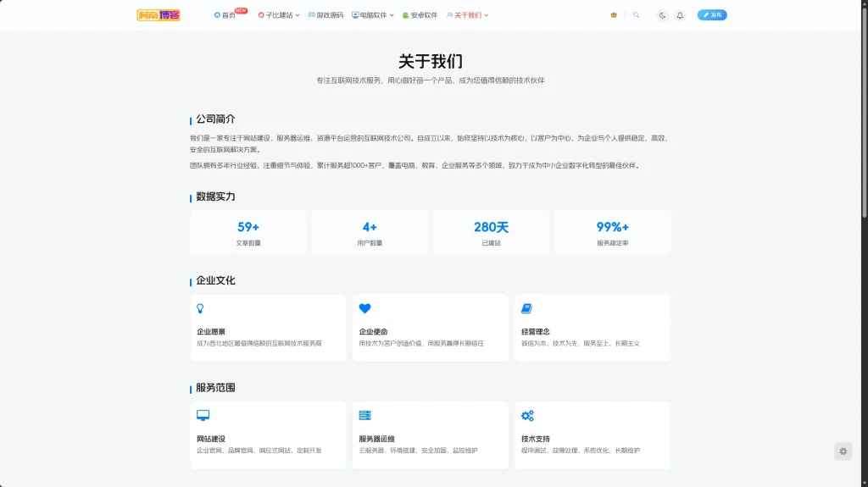
Task: Open the 关于我们 menu item
Action: tap(464, 15)
